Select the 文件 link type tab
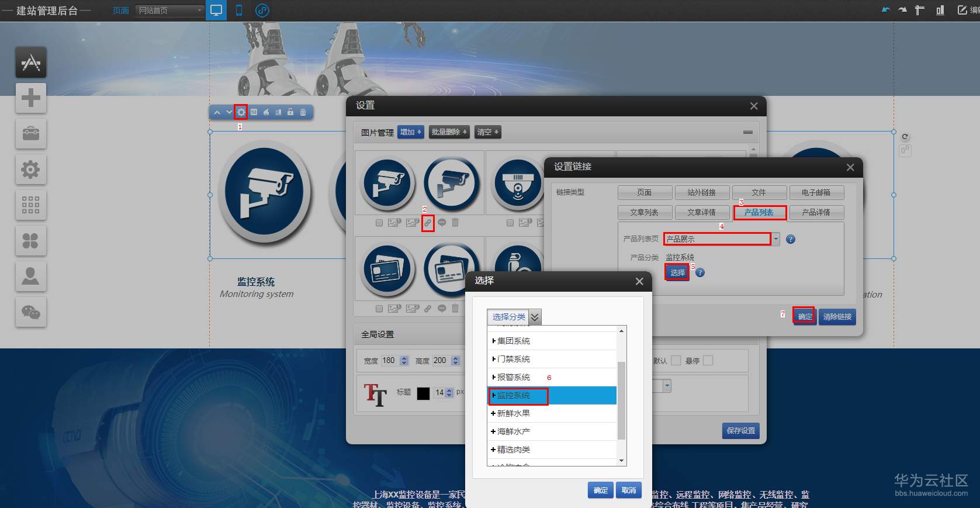Screen dimensions: 980x508 click(759, 192)
